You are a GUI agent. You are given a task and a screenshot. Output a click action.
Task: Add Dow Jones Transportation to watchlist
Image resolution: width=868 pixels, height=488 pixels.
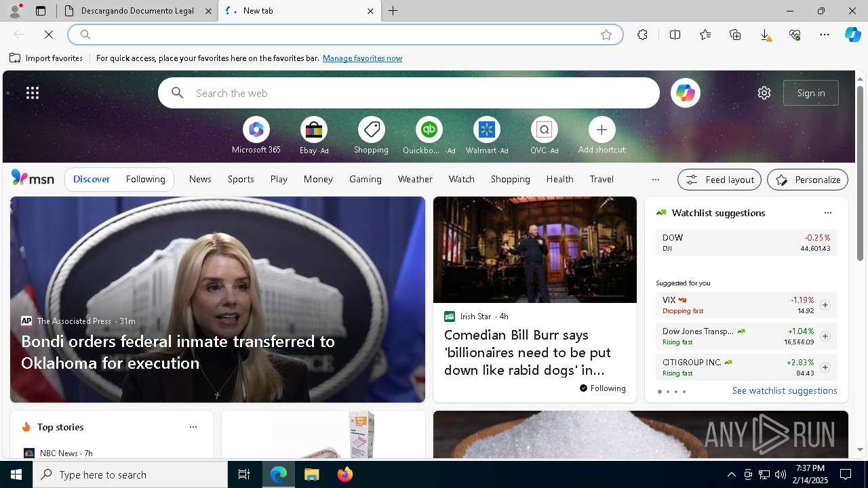pyautogui.click(x=825, y=336)
